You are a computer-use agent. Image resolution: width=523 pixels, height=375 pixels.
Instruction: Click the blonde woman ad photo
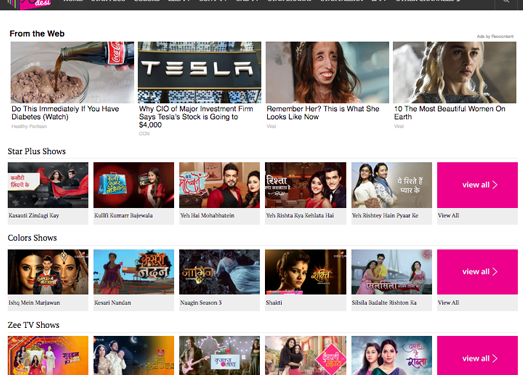pos(455,72)
